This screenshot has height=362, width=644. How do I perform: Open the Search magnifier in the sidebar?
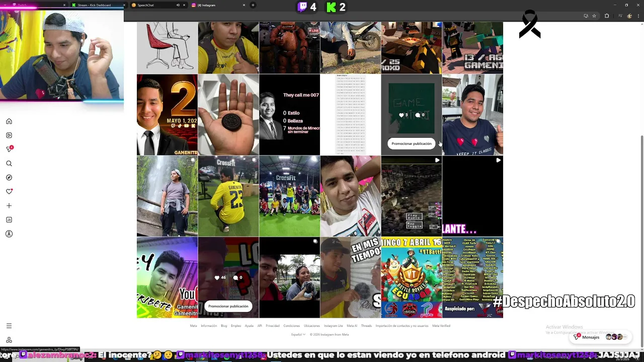[9, 163]
